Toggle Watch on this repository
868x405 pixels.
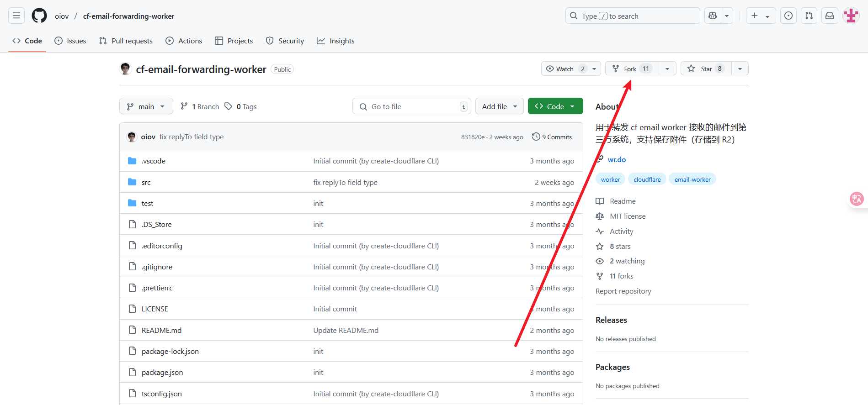(560, 68)
